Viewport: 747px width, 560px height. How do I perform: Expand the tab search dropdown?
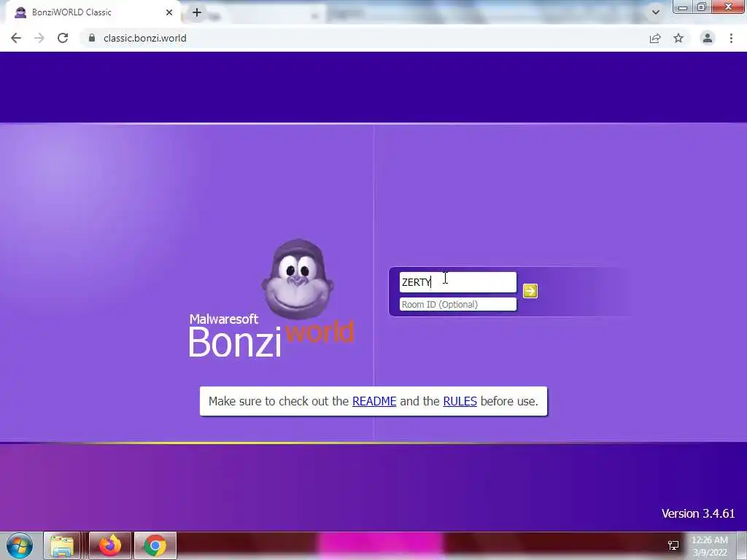pos(656,12)
